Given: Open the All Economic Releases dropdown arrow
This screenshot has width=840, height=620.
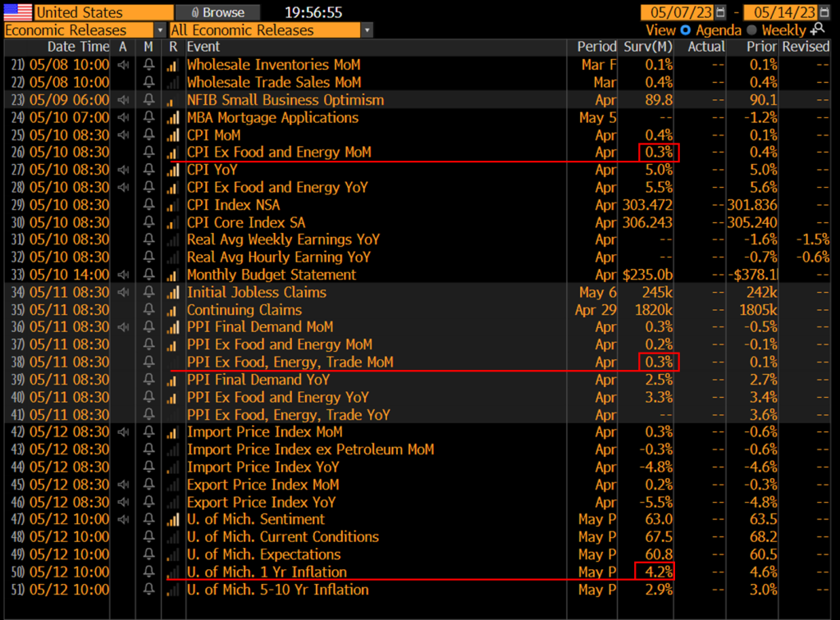Looking at the screenshot, I should (367, 30).
